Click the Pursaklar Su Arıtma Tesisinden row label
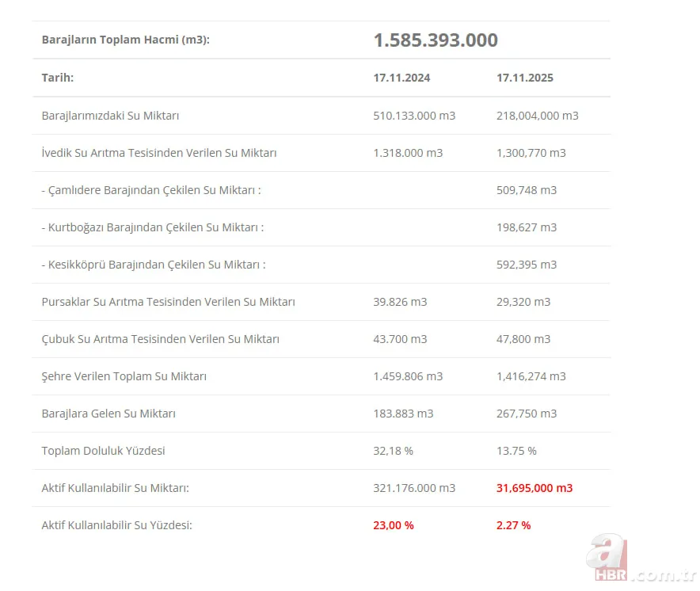 pos(168,302)
